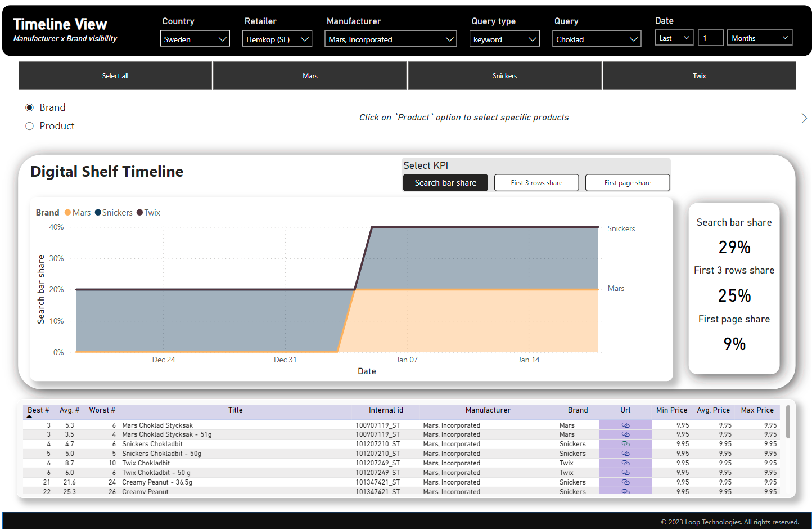Select the Brand radio button

coord(30,107)
